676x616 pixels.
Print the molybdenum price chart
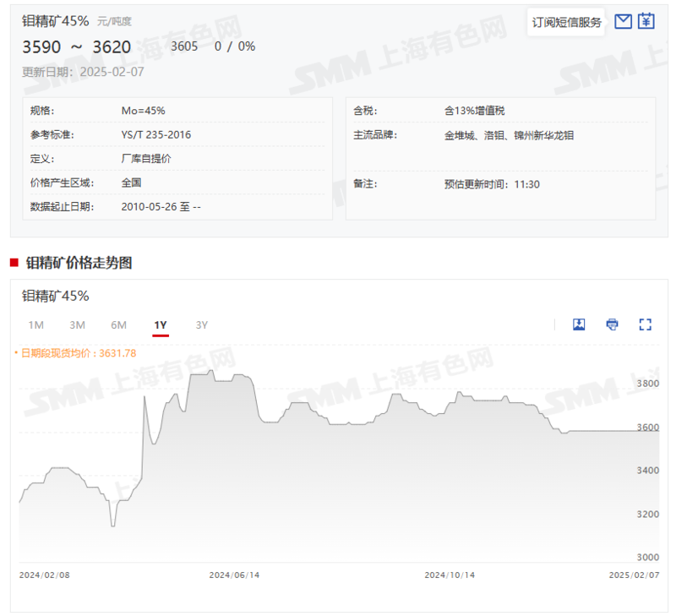pos(613,324)
